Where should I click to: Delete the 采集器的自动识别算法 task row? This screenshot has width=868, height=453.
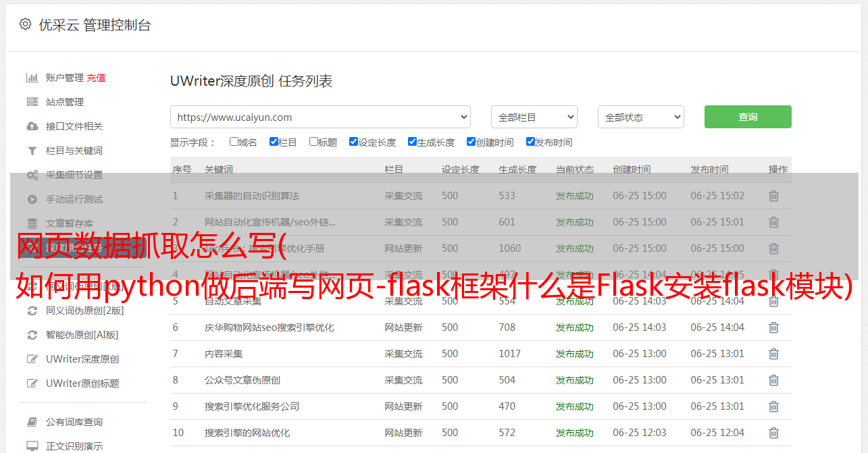(x=773, y=196)
